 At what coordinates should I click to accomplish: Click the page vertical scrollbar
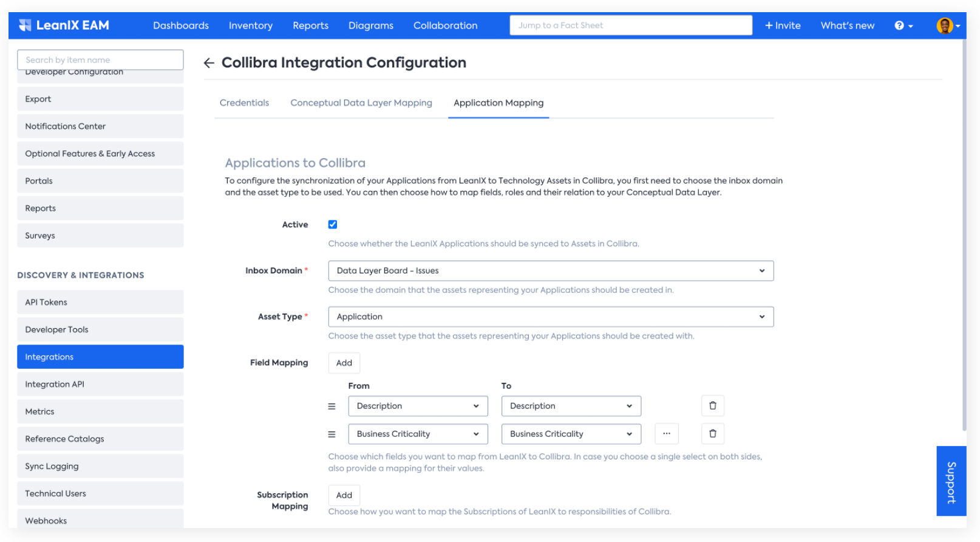coord(964,234)
